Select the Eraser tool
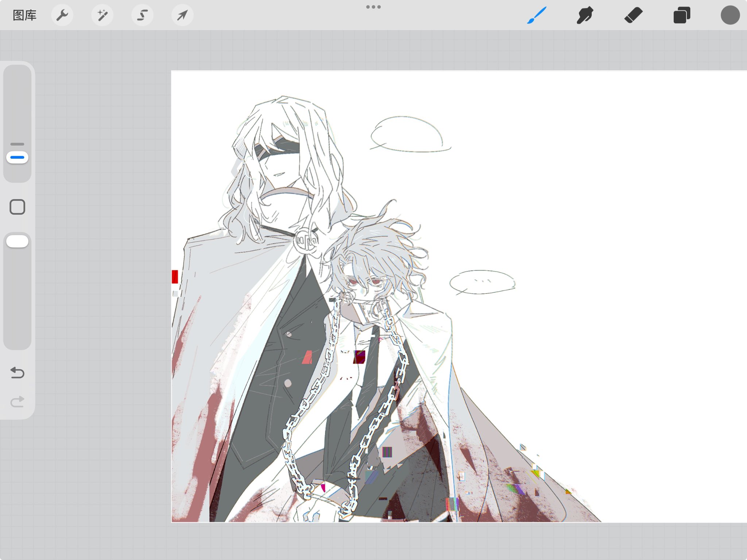The height and width of the screenshot is (560, 747). (633, 15)
